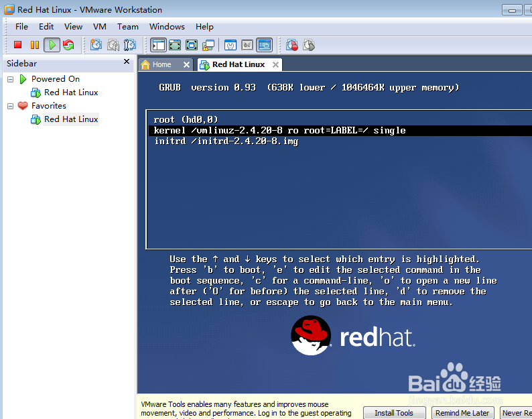Click the Remind Me Later button
This screenshot has height=419, width=532.
462,413
